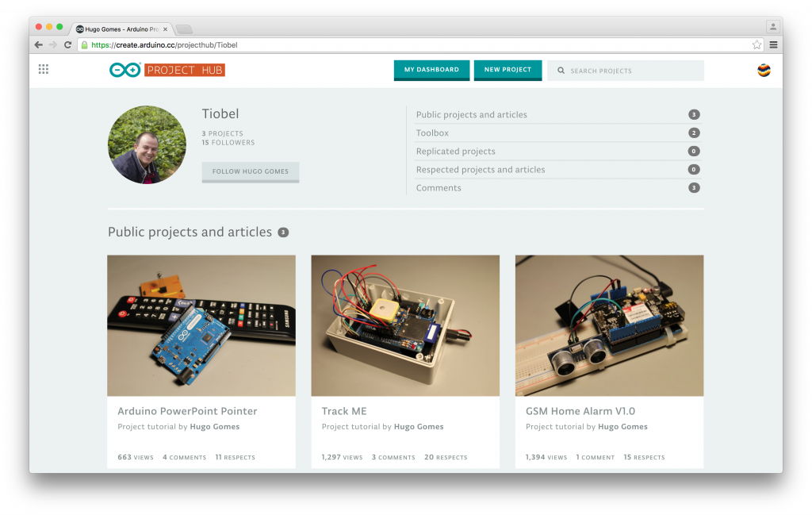
Task: Open Arduino PowerPoint Pointer thumbnail image
Action: (x=201, y=325)
